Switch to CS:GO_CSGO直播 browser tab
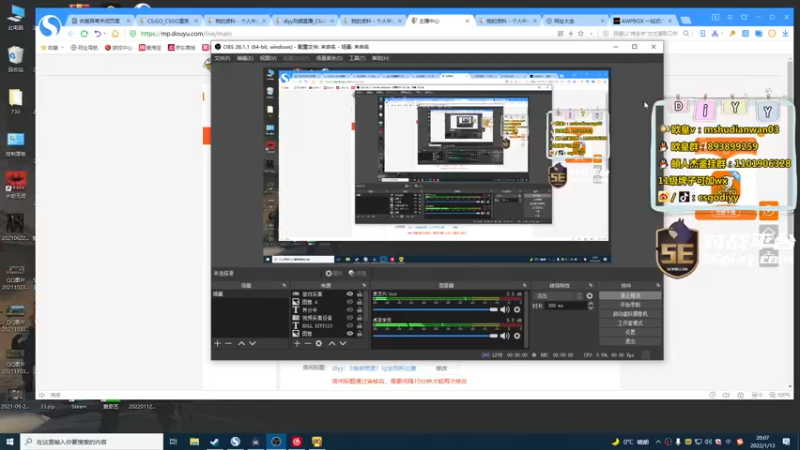Image resolution: width=800 pixels, height=450 pixels. [x=168, y=21]
